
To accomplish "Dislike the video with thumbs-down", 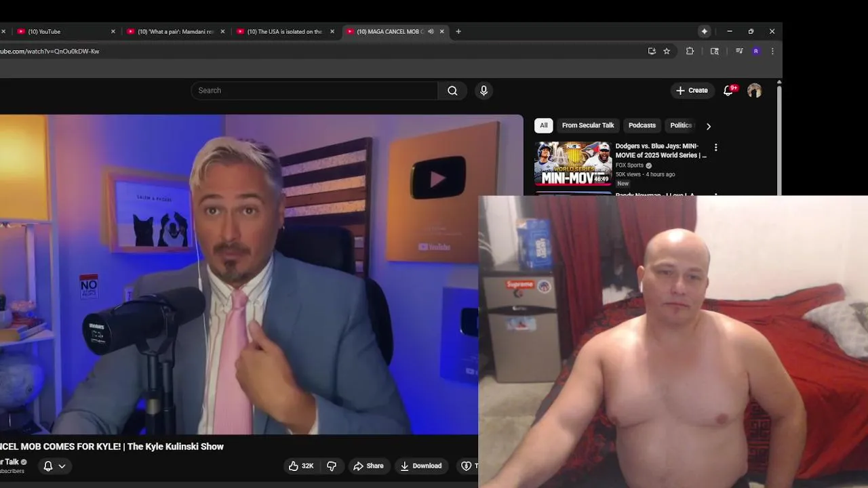I will (332, 466).
